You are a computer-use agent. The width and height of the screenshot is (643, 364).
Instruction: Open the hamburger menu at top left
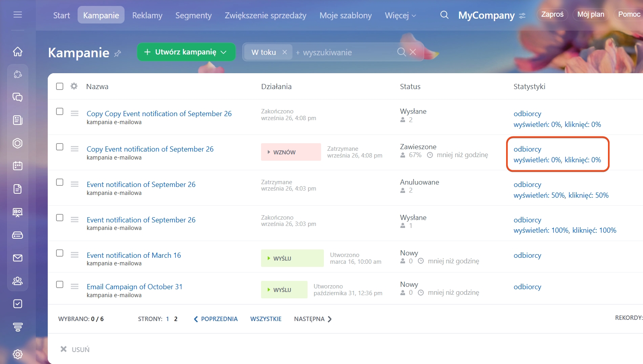pos(18,15)
